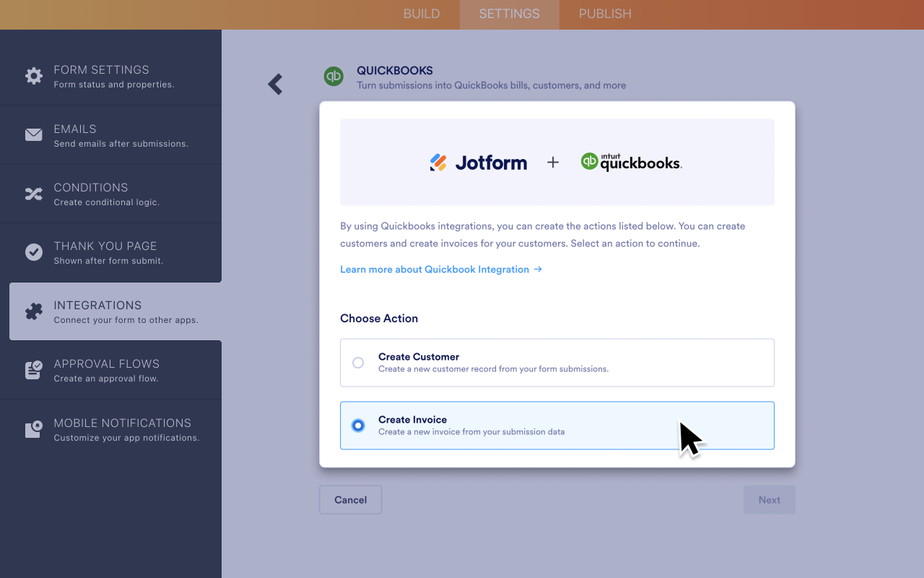
Task: Click the Next button
Action: [769, 499]
